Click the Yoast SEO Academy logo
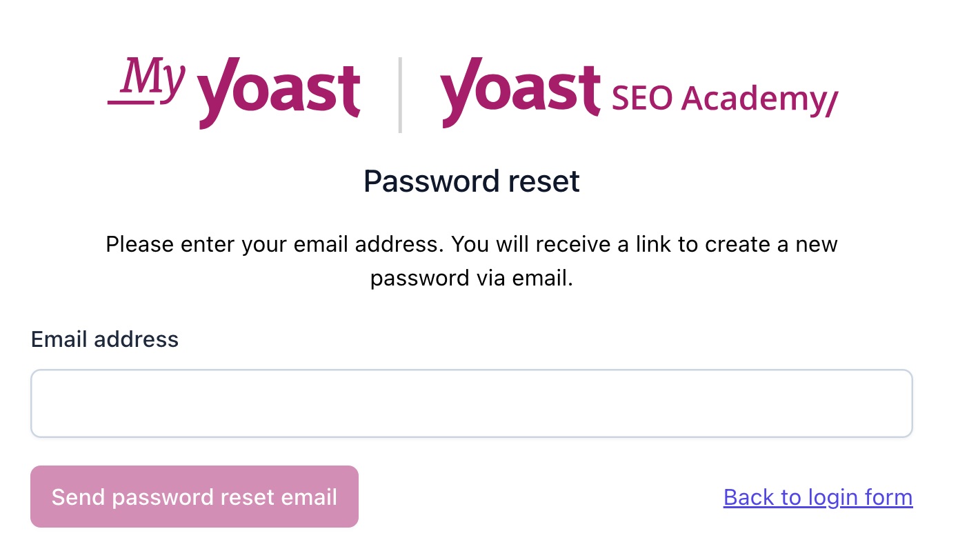This screenshot has height=560, width=978. [x=639, y=93]
